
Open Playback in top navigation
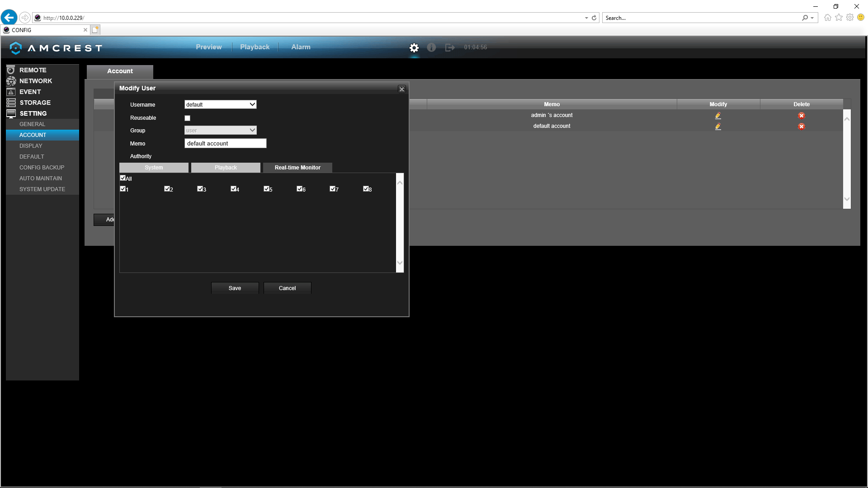[x=255, y=47]
